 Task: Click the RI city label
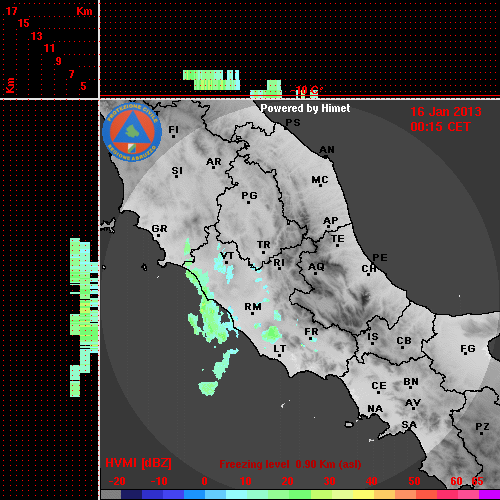click(279, 263)
